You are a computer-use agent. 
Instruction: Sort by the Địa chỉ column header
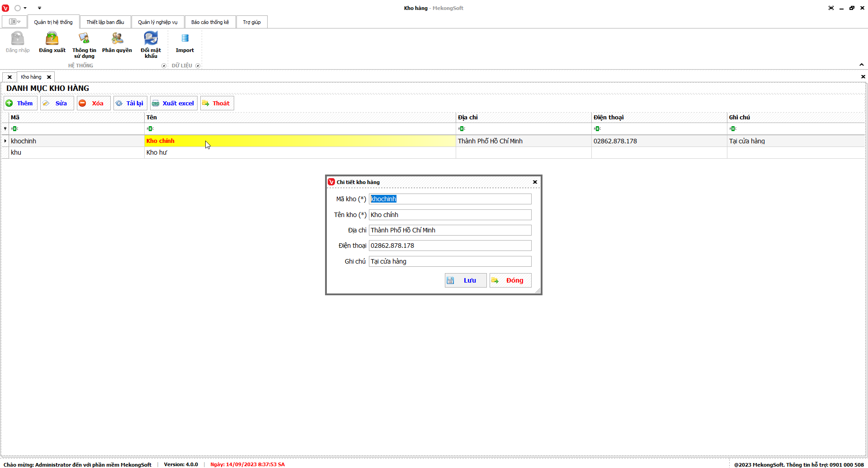click(524, 117)
